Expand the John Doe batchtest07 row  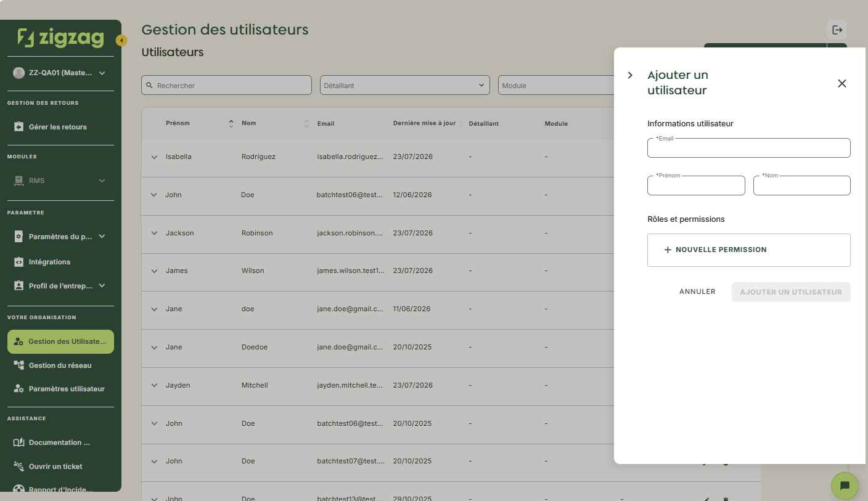pyautogui.click(x=154, y=462)
